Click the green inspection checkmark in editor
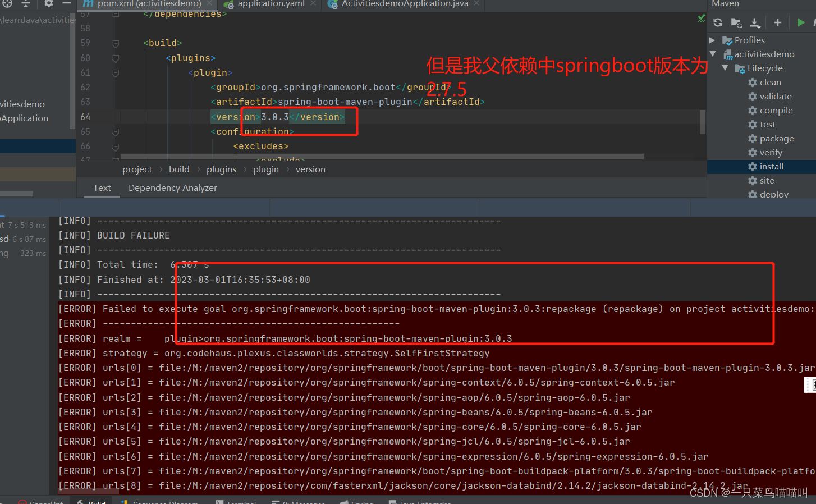The height and width of the screenshot is (504, 816). point(701,19)
